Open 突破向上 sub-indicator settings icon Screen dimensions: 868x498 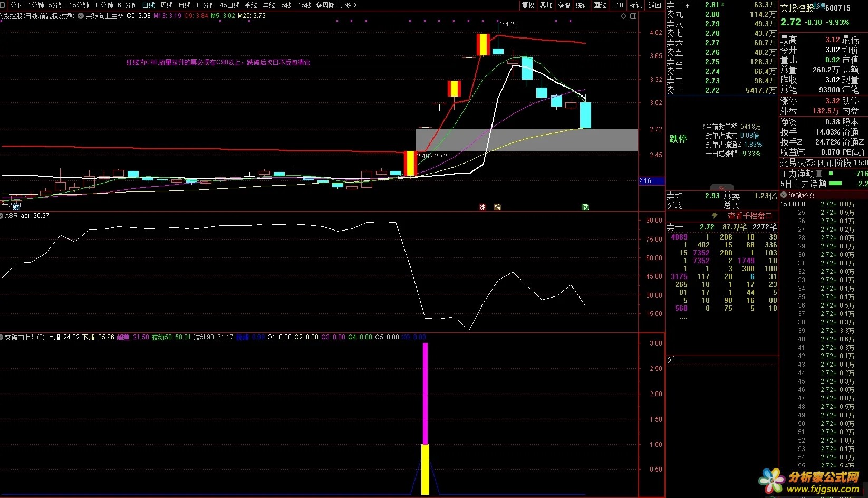click(2, 337)
